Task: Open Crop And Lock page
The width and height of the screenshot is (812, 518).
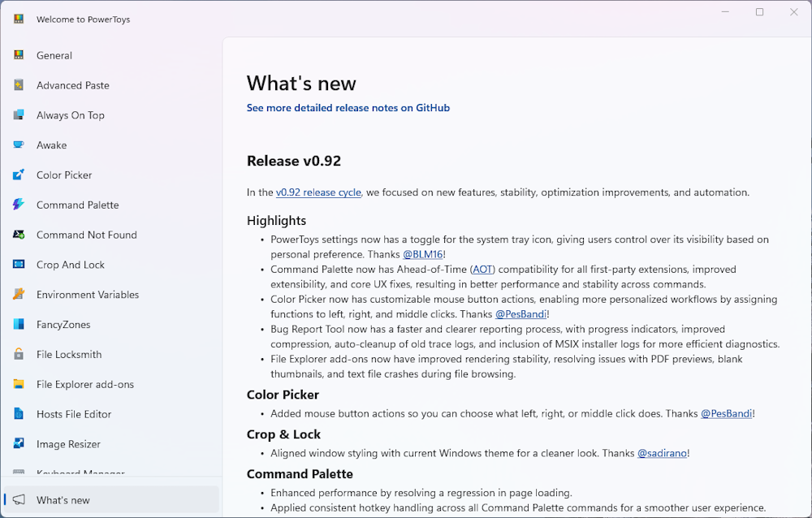Action: (111, 265)
